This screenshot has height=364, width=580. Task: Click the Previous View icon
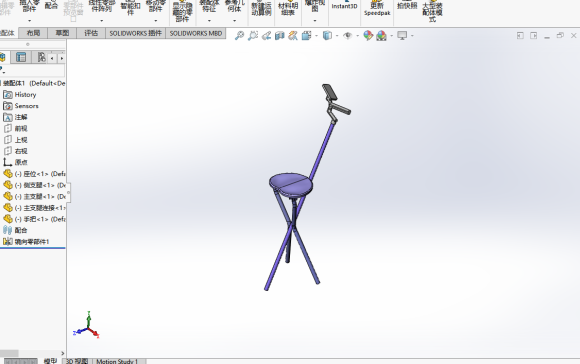pyautogui.click(x=266, y=36)
